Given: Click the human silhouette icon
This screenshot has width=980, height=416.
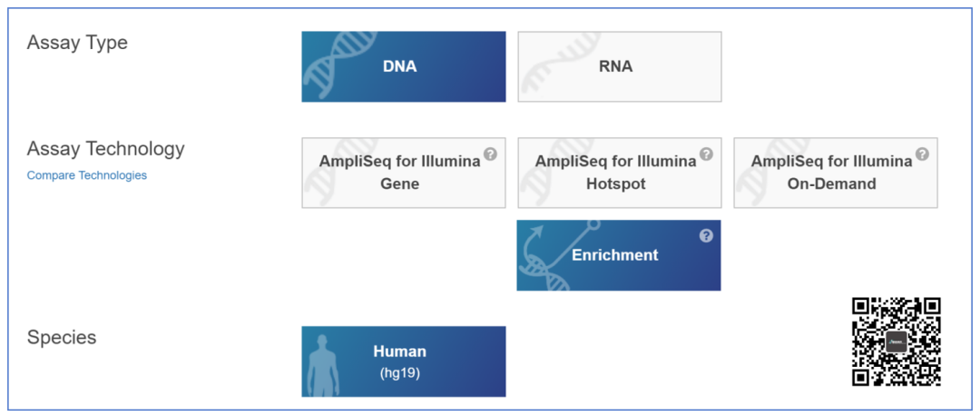Looking at the screenshot, I should click(323, 364).
